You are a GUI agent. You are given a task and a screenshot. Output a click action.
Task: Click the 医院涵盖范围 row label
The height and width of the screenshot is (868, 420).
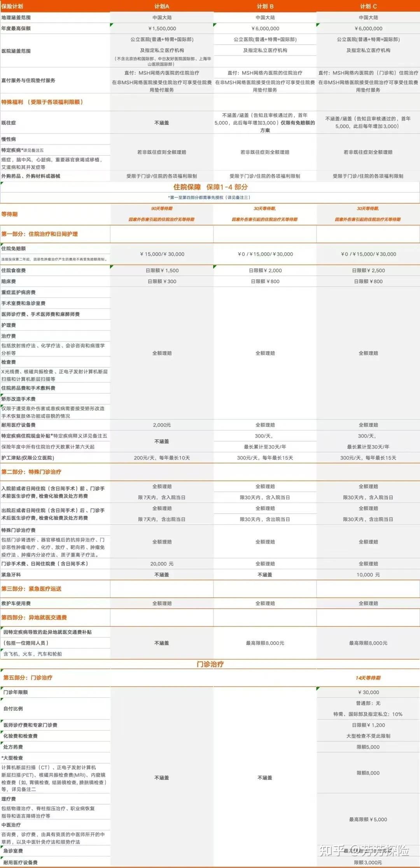click(x=16, y=51)
